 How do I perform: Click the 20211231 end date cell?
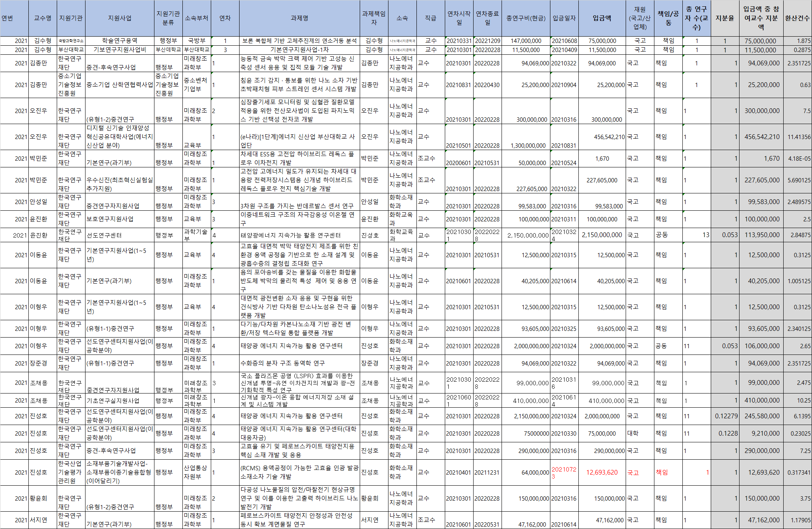[487, 472]
